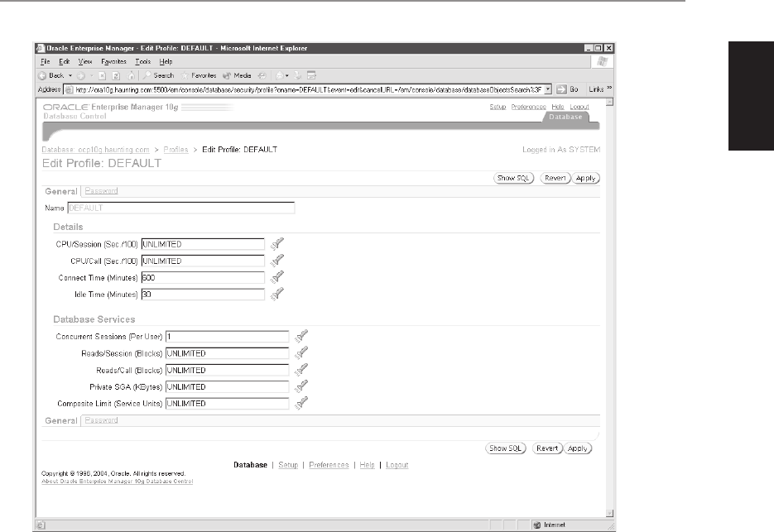Open flashlight lookup for Concurrent Sessions
The image size is (774, 532).
[x=301, y=336]
